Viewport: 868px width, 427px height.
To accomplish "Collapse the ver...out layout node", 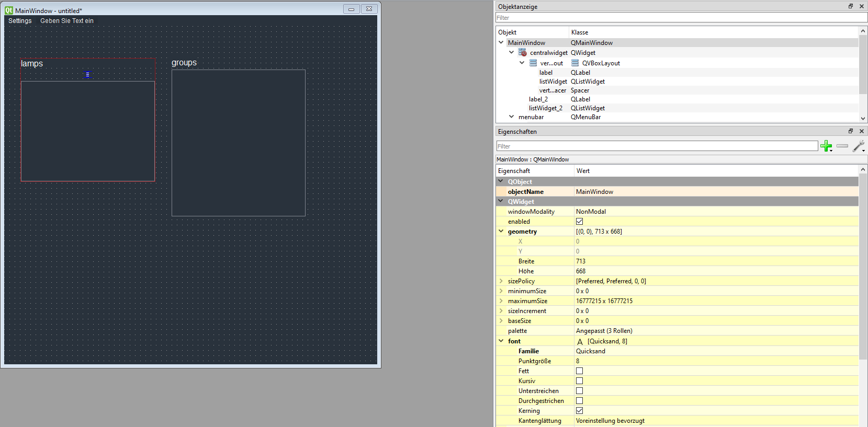I will [x=522, y=63].
